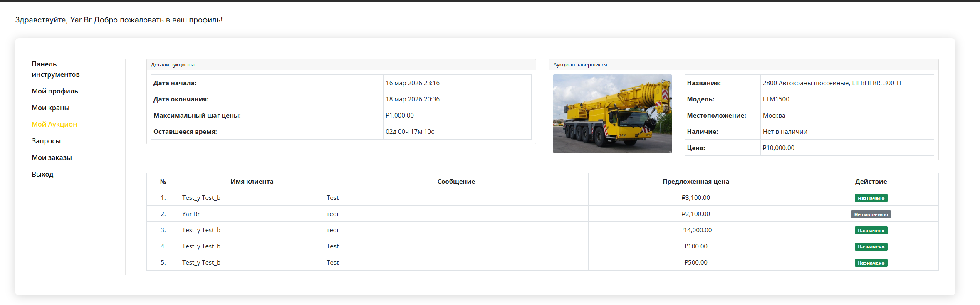Click the Сообщение column header
This screenshot has width=980, height=305.
[x=456, y=182]
